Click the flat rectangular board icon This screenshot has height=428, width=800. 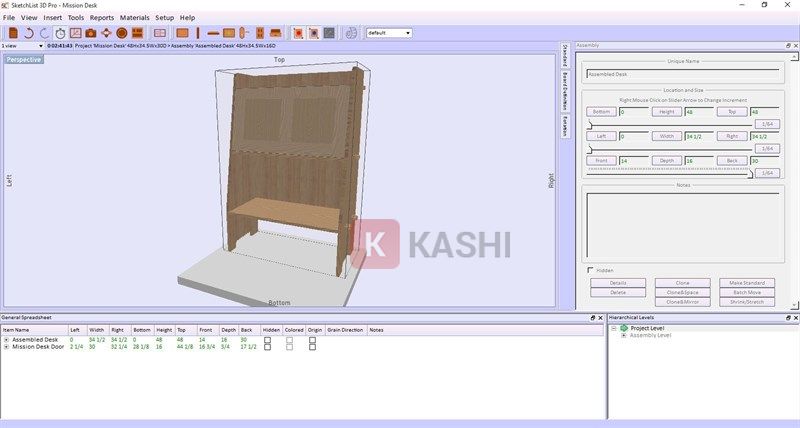pyautogui.click(x=182, y=33)
